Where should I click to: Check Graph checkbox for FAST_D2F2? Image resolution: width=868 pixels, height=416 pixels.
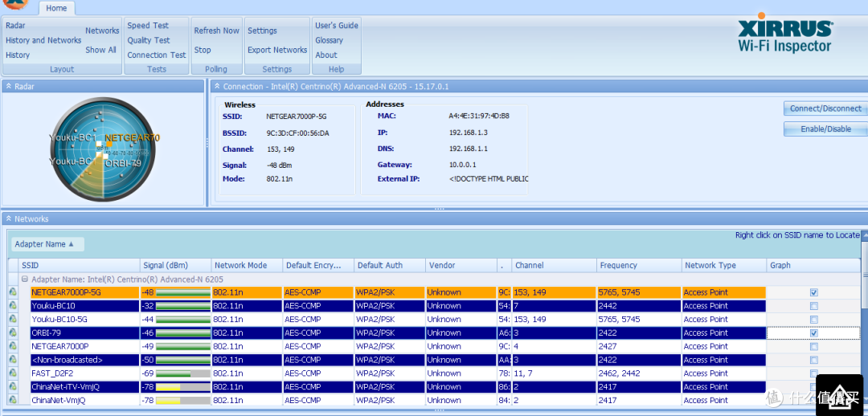click(x=813, y=373)
